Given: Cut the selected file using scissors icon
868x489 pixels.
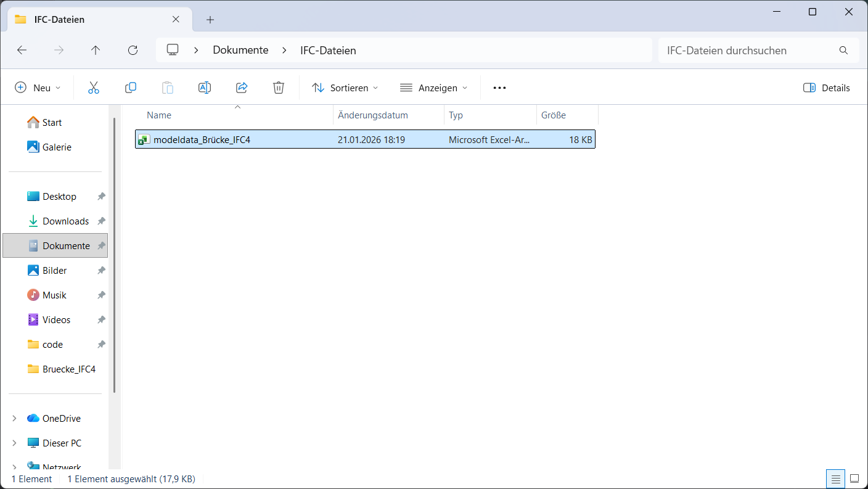Looking at the screenshot, I should pyautogui.click(x=94, y=88).
